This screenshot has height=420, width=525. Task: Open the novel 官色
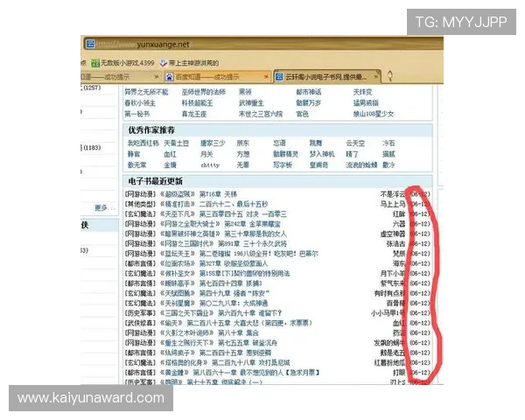(x=303, y=115)
